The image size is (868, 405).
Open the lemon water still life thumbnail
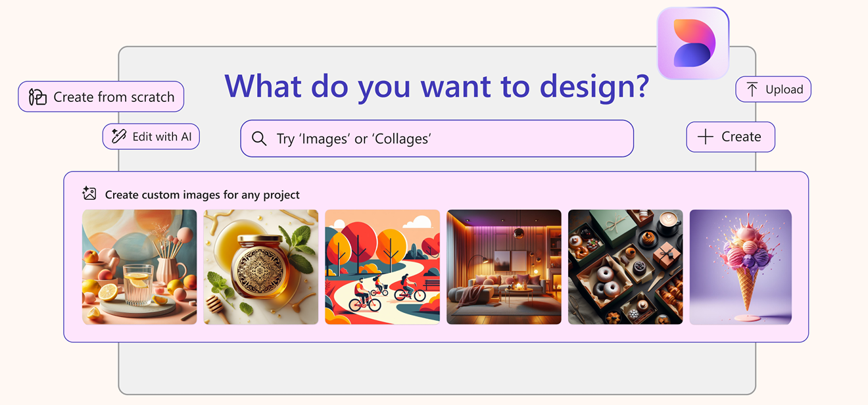point(139,267)
